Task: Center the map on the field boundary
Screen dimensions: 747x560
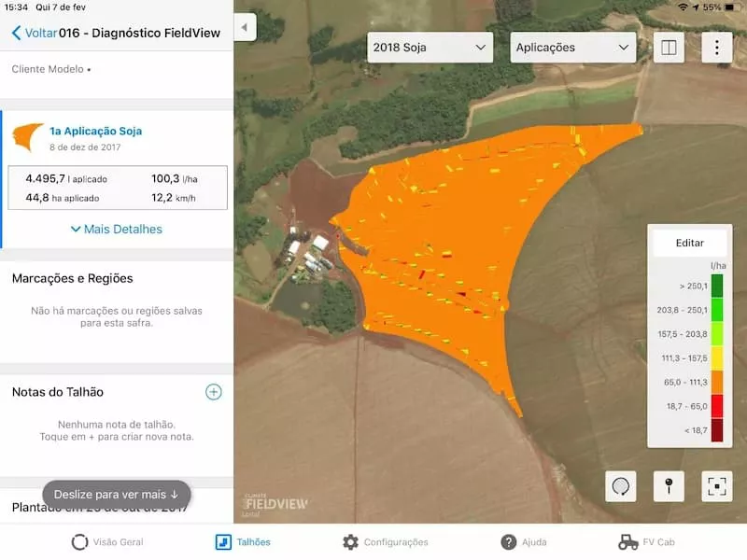Action: [716, 486]
